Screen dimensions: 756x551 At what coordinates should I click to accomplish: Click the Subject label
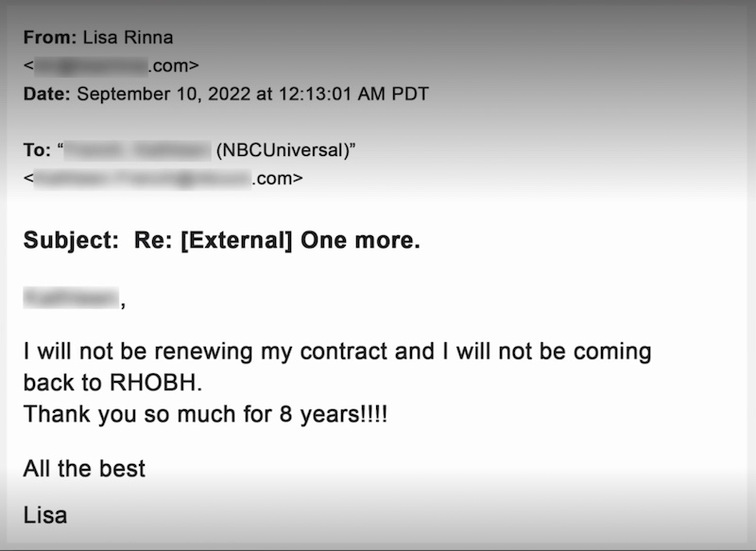71,241
